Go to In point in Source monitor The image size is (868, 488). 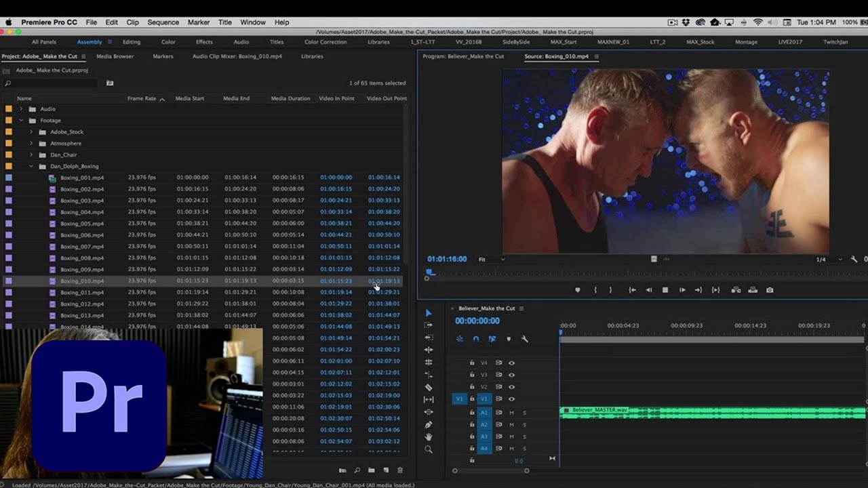[632, 290]
